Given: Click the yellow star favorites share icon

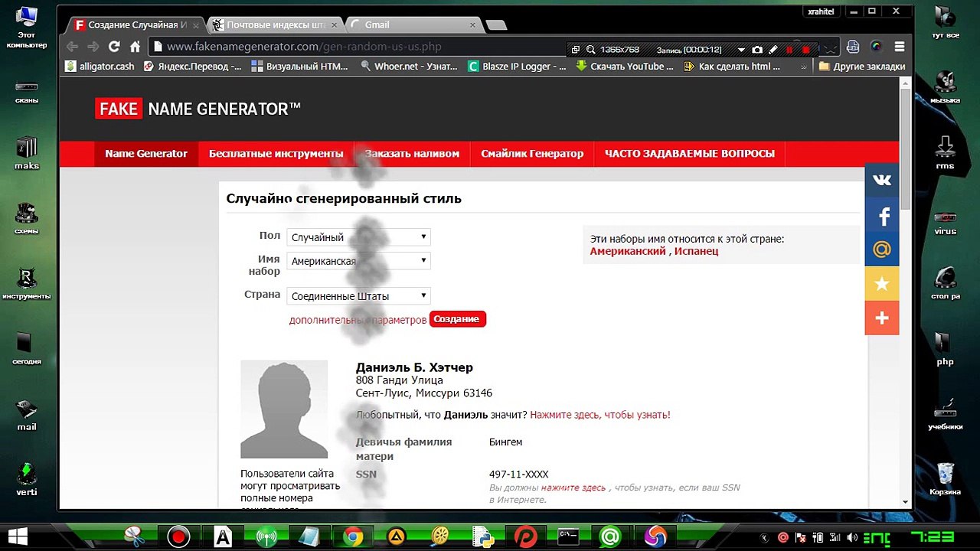Looking at the screenshot, I should (x=882, y=284).
